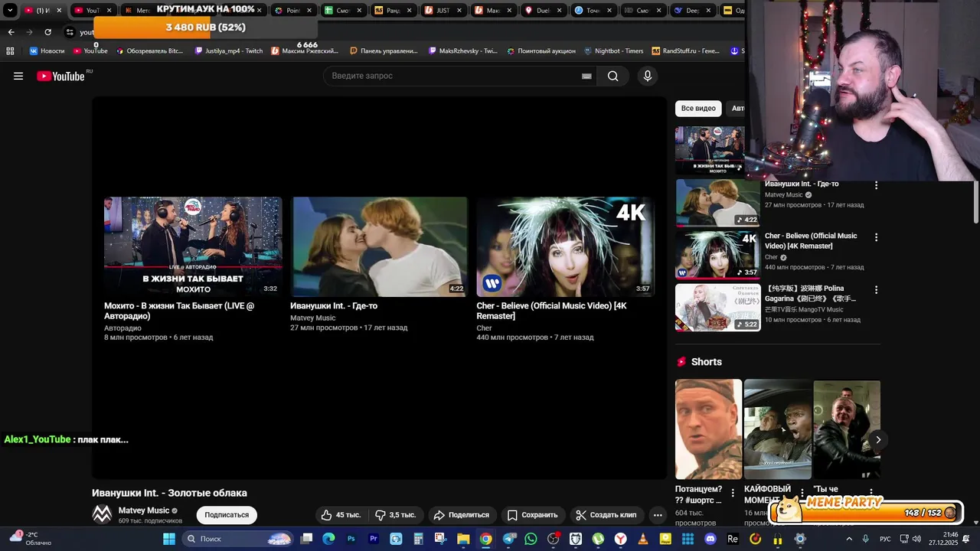The image size is (980, 551).
Task: Open Microsoft Edge from the taskbar
Action: click(x=328, y=539)
